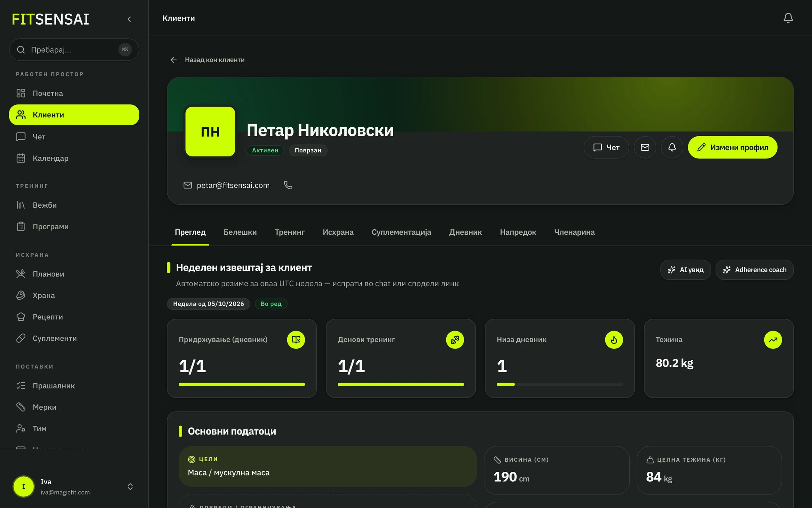
Task: Click Измени профил button
Action: click(x=732, y=147)
